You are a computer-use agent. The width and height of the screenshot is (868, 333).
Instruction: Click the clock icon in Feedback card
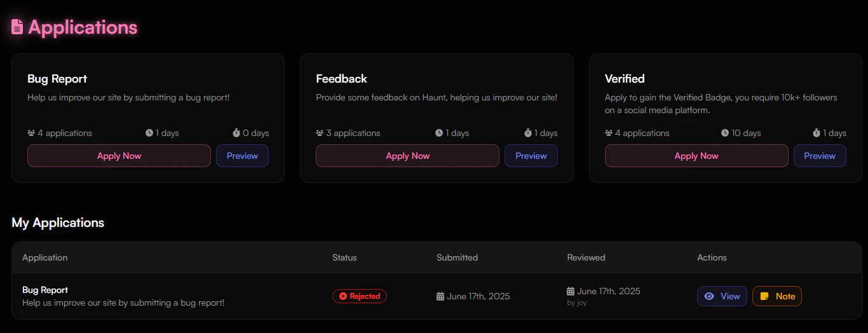pos(439,133)
